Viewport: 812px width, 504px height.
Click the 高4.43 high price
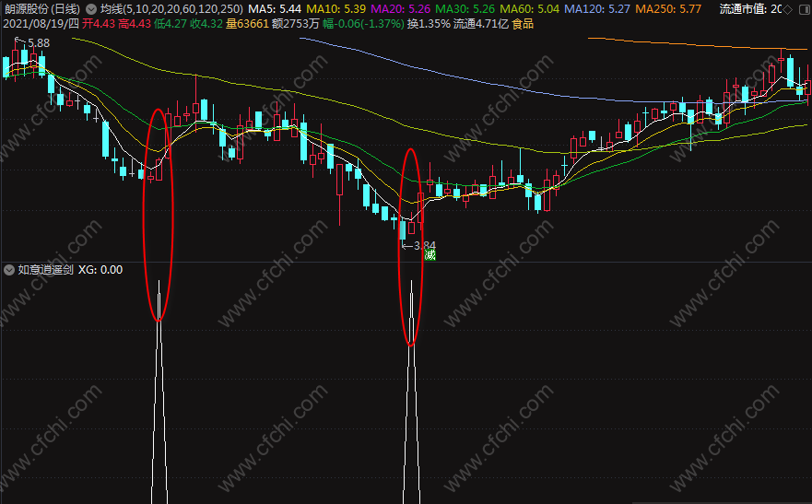(x=135, y=24)
